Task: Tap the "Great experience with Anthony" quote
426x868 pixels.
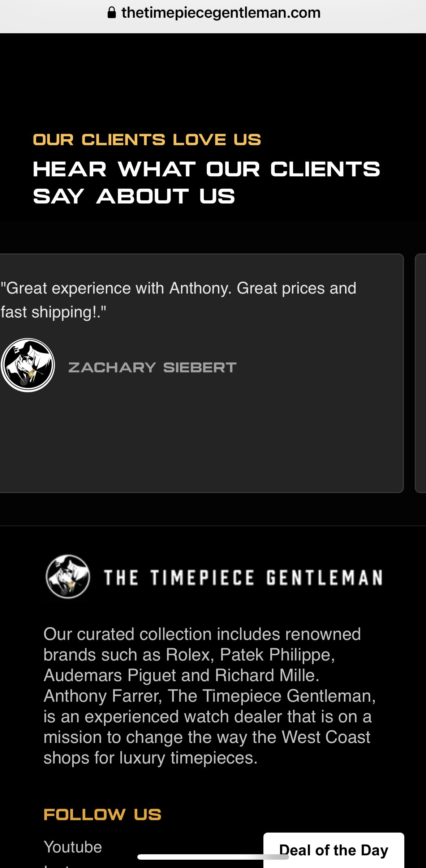Action: coord(178,300)
